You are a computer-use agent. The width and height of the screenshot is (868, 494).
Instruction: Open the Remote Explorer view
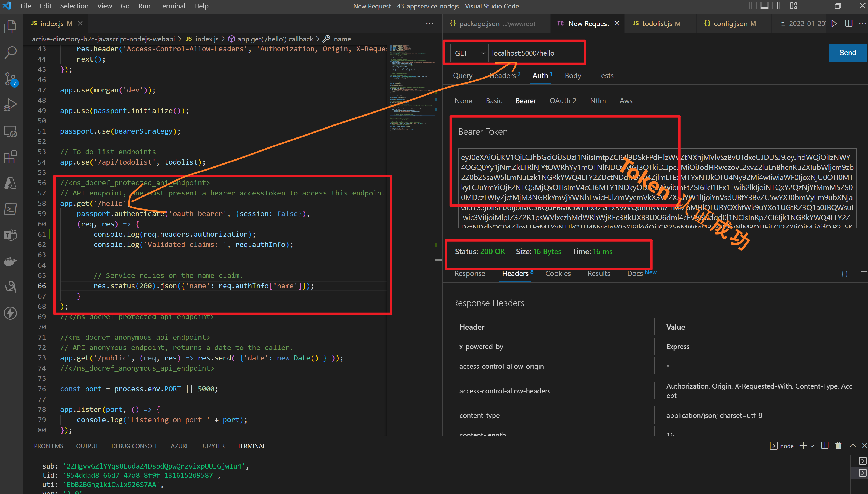(x=10, y=131)
